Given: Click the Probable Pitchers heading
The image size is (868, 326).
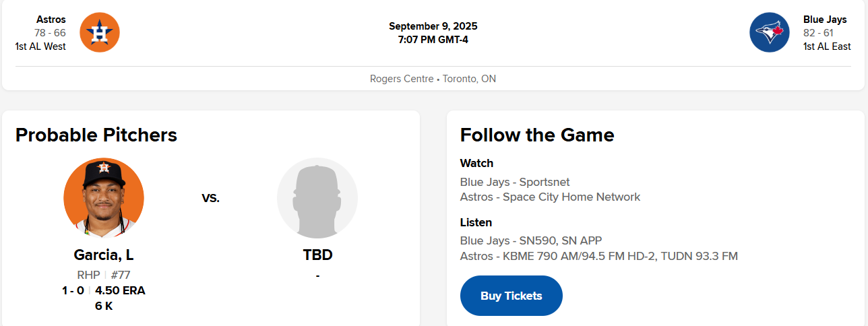Looking at the screenshot, I should (96, 135).
